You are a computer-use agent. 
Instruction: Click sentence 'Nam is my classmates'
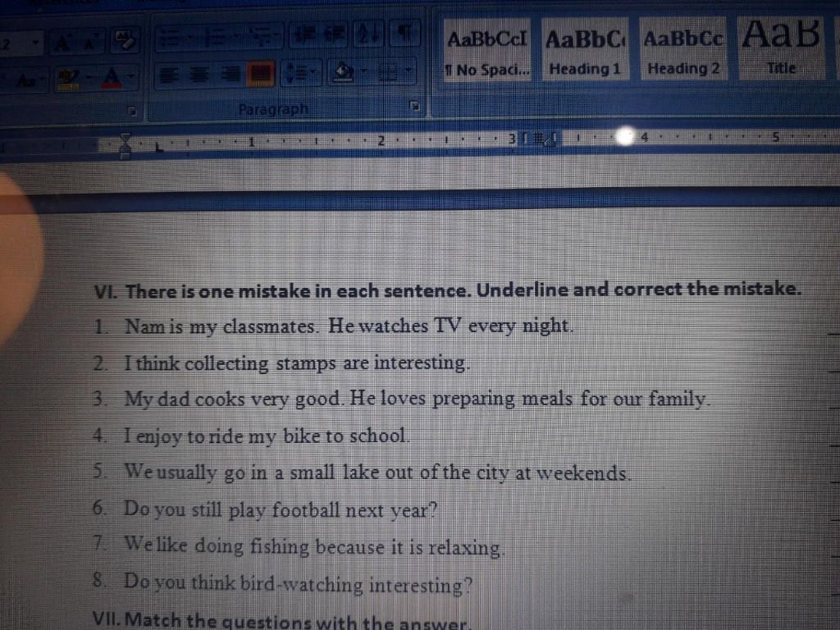[349, 326]
